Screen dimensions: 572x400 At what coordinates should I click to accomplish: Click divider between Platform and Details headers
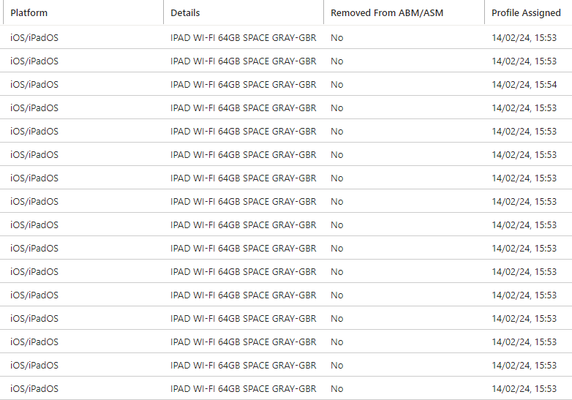click(x=163, y=12)
